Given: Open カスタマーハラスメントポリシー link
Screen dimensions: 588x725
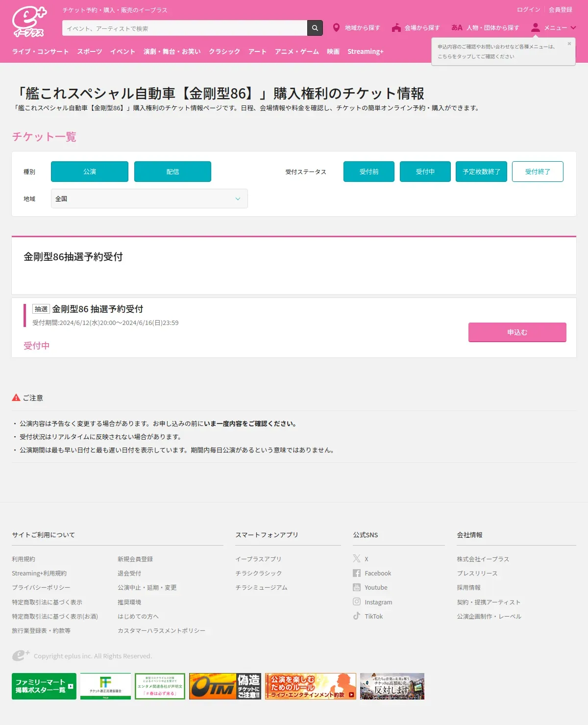Looking at the screenshot, I should click(162, 630).
